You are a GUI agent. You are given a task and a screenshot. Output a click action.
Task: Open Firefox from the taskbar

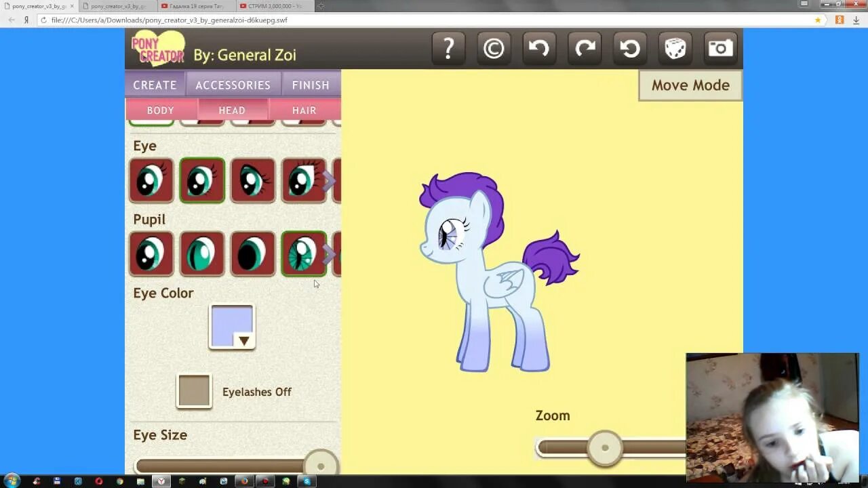[244, 481]
